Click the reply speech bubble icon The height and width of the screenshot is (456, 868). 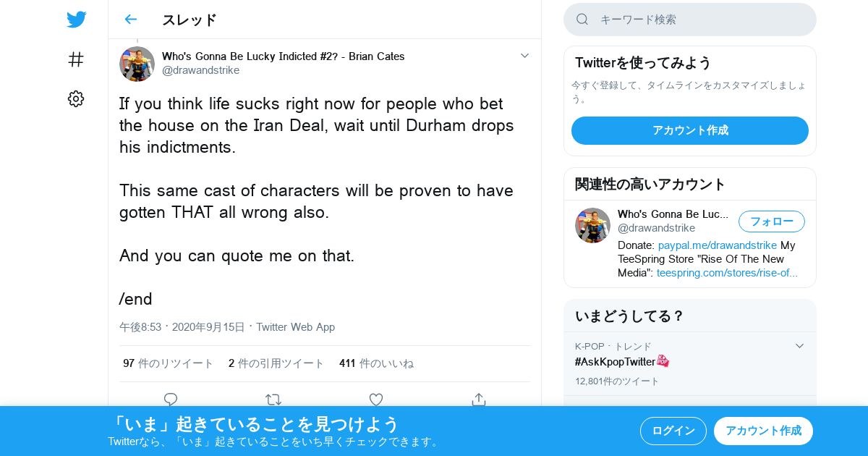[171, 400]
